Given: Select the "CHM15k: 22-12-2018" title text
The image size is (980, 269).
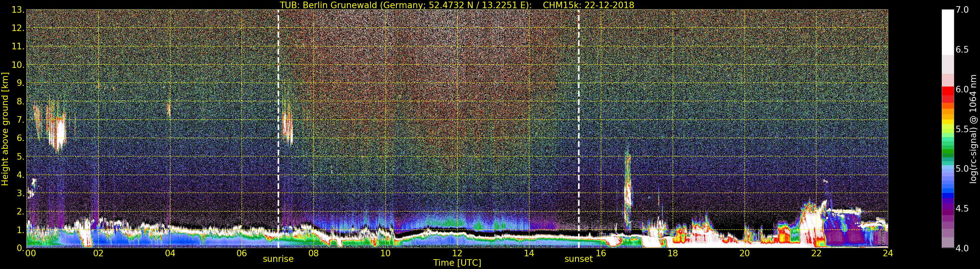Looking at the screenshot, I should (x=588, y=5).
